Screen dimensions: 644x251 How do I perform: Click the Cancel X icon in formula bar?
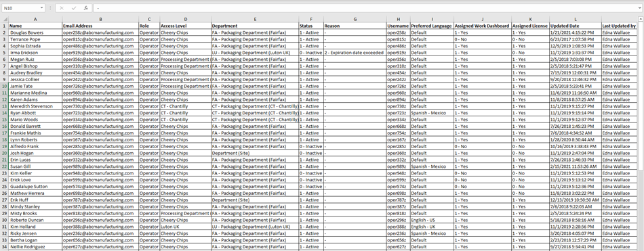click(62, 8)
